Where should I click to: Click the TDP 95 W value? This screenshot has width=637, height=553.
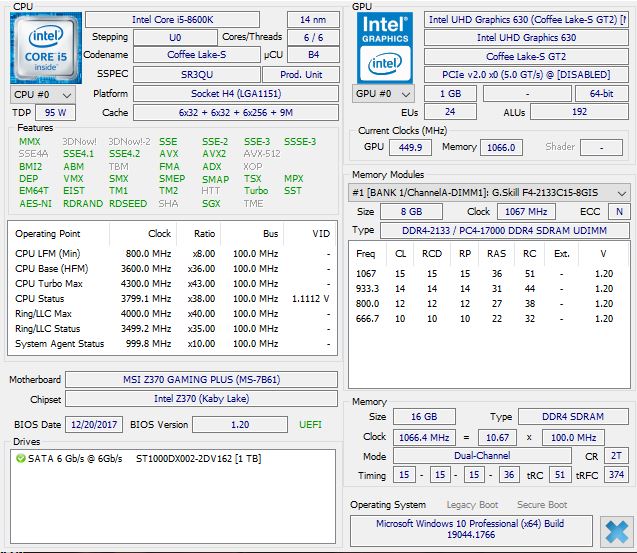click(x=55, y=113)
